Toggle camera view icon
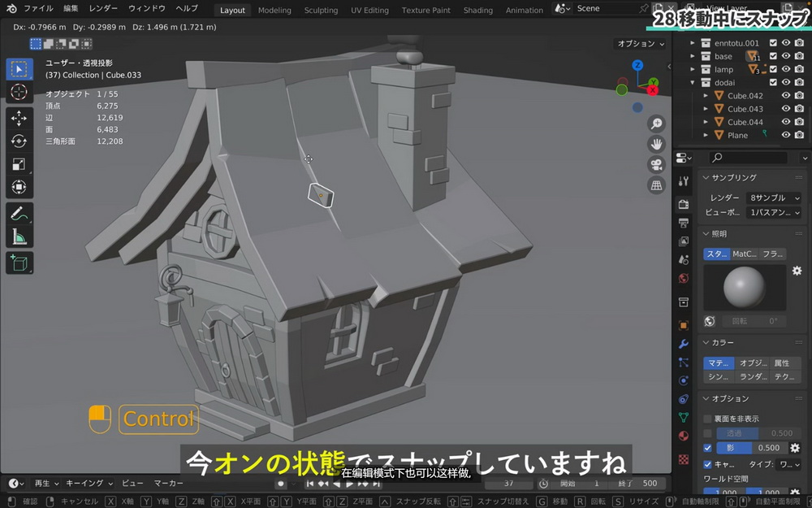Screen dimensions: 812x508 pyautogui.click(x=657, y=165)
